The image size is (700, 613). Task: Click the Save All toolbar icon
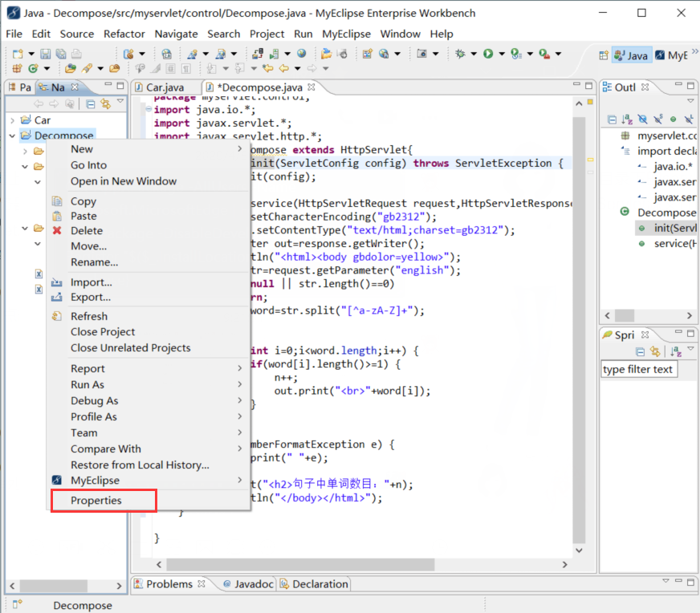60,55
